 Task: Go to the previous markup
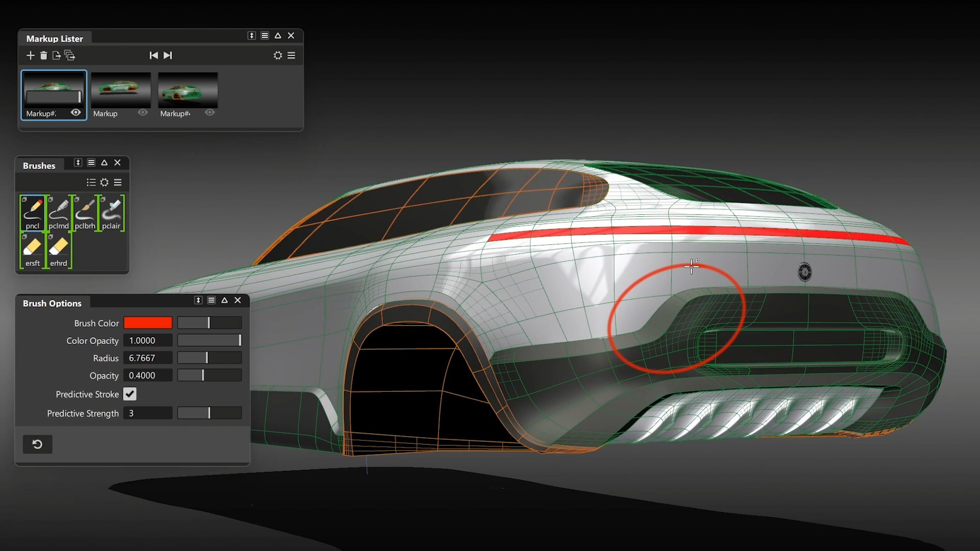[x=153, y=55]
